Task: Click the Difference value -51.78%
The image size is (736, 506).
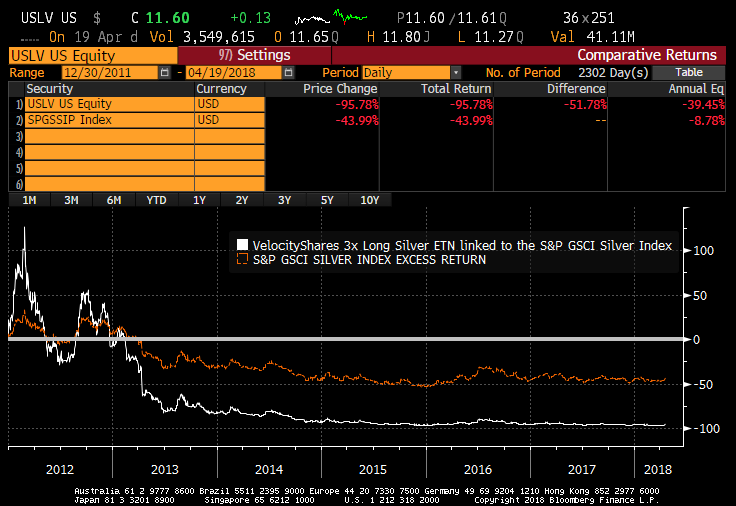Action: (x=585, y=105)
